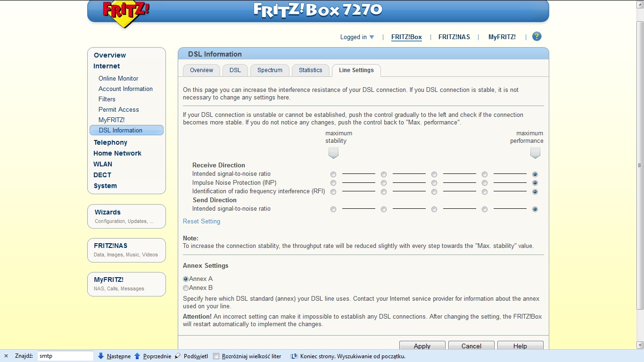Switch to the DSL tab
The image size is (644, 362).
[235, 70]
